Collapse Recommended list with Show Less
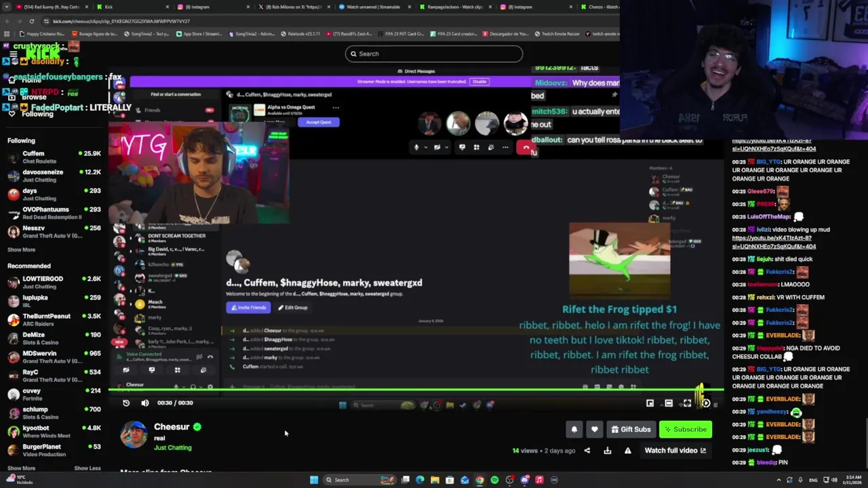The width and height of the screenshot is (868, 488). click(x=87, y=468)
